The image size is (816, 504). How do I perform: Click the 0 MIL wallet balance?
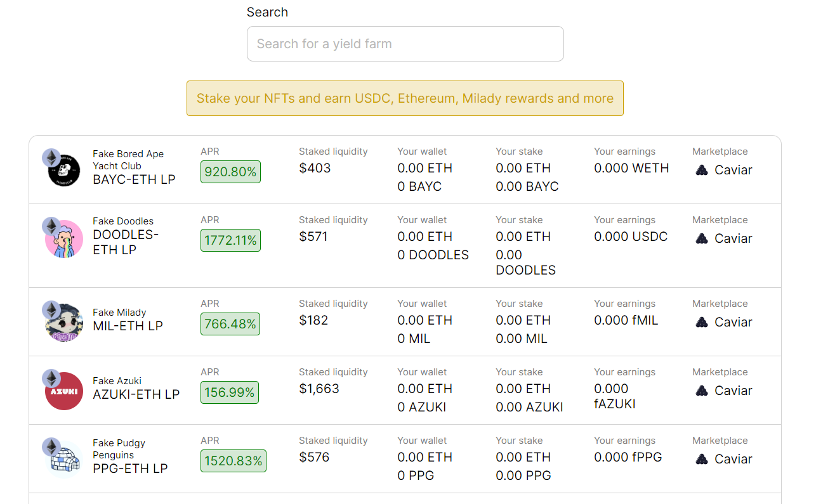coord(414,339)
